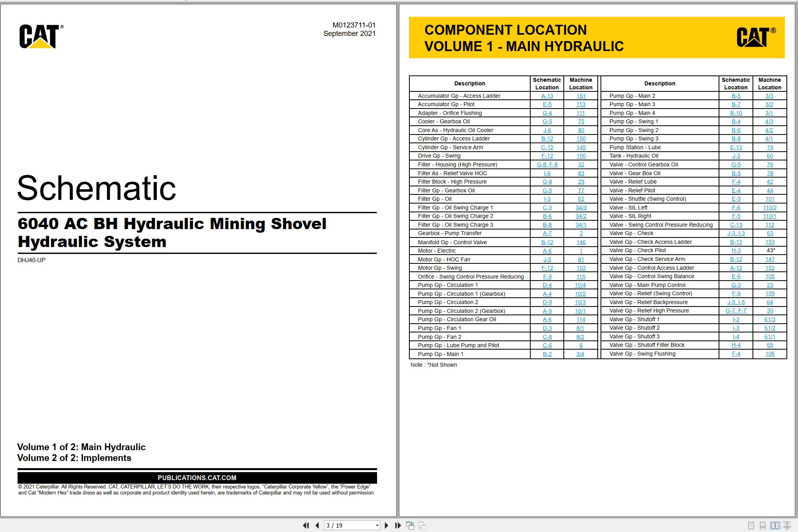Open machine location 151 link
Screen dimensions: 798x532
point(581,96)
